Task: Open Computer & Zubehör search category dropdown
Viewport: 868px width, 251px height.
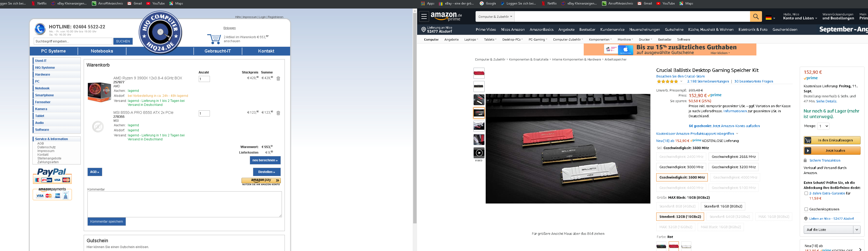Action: pos(495,16)
